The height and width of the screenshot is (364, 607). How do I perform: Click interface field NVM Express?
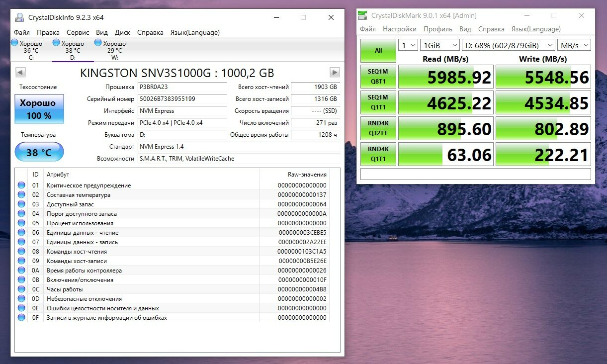click(181, 111)
